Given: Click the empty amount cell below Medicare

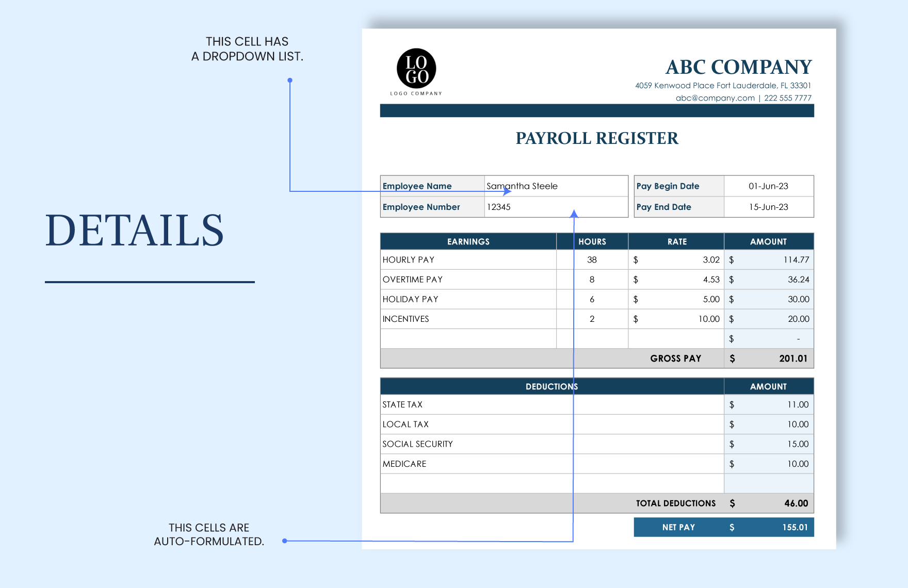Looking at the screenshot, I should point(768,483).
